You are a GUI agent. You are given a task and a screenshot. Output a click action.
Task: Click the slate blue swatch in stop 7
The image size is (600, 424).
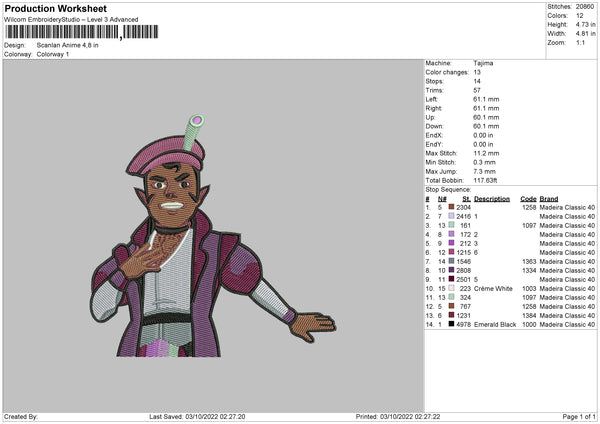(x=452, y=261)
